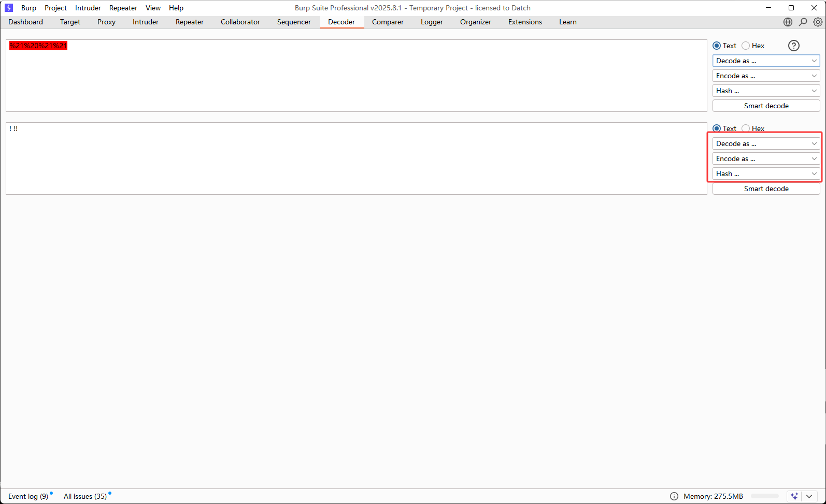This screenshot has height=504, width=826.
Task: Switch to the Comparer tab
Action: (x=388, y=22)
